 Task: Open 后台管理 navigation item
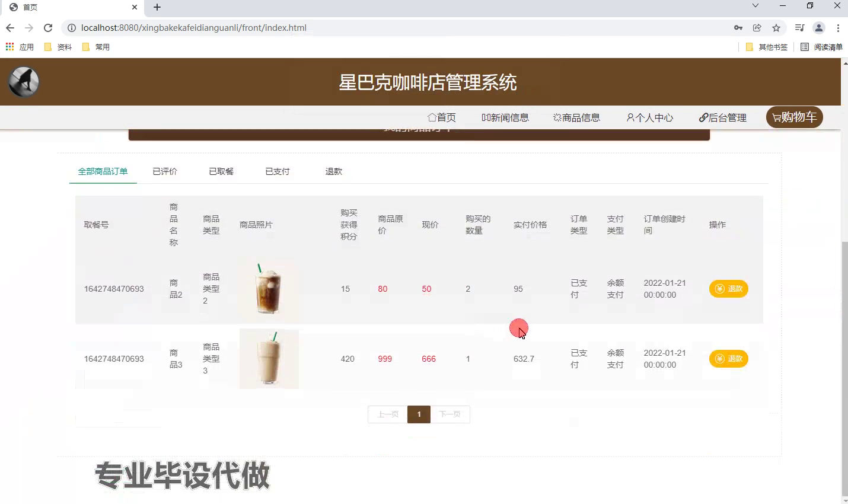723,117
